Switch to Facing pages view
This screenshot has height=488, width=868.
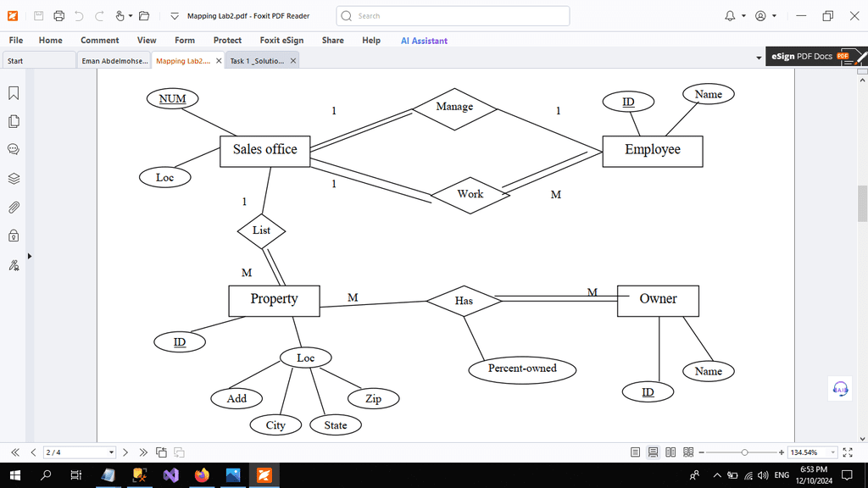tap(670, 452)
